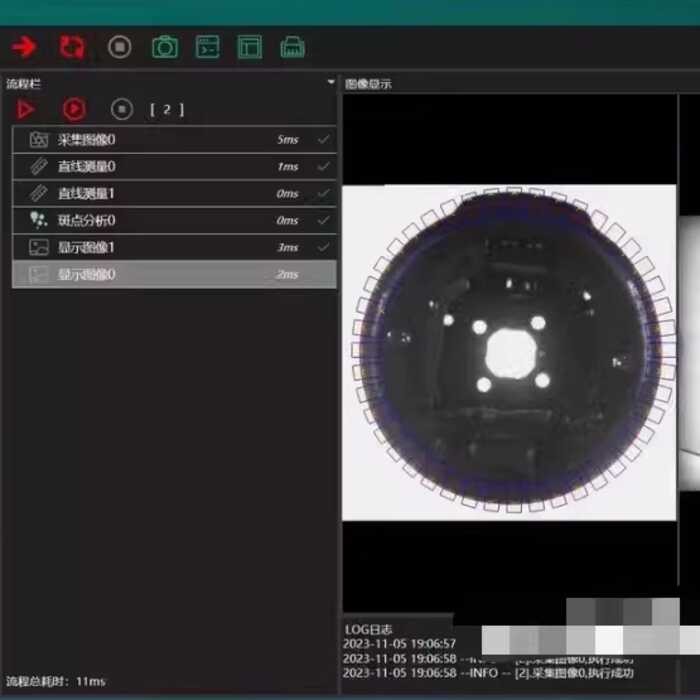Click the red arrow run-once toolbar icon
This screenshot has width=700, height=700.
tap(24, 46)
